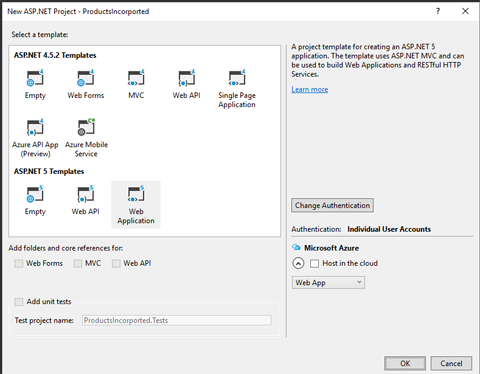Screen dimensions: 480x374
Task: Open help with the question mark button
Action: click(438, 11)
